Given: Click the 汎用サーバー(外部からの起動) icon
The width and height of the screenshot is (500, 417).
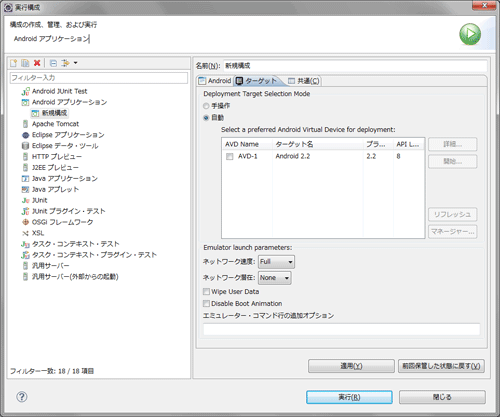Looking at the screenshot, I should pyautogui.click(x=25, y=277).
